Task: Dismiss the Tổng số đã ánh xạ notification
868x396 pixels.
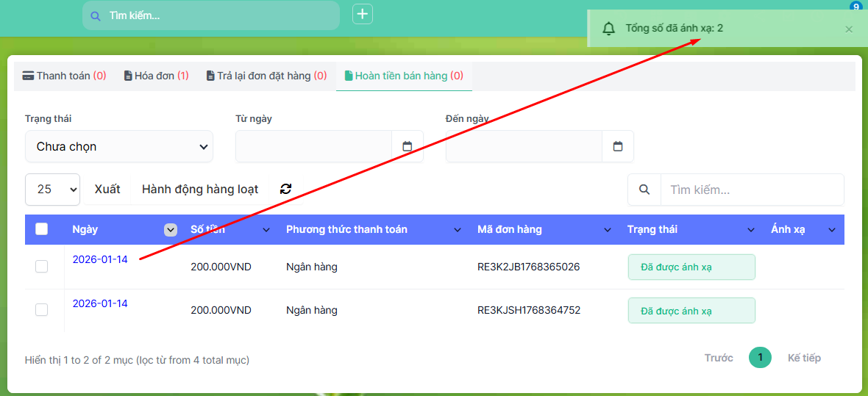Action: point(849,29)
